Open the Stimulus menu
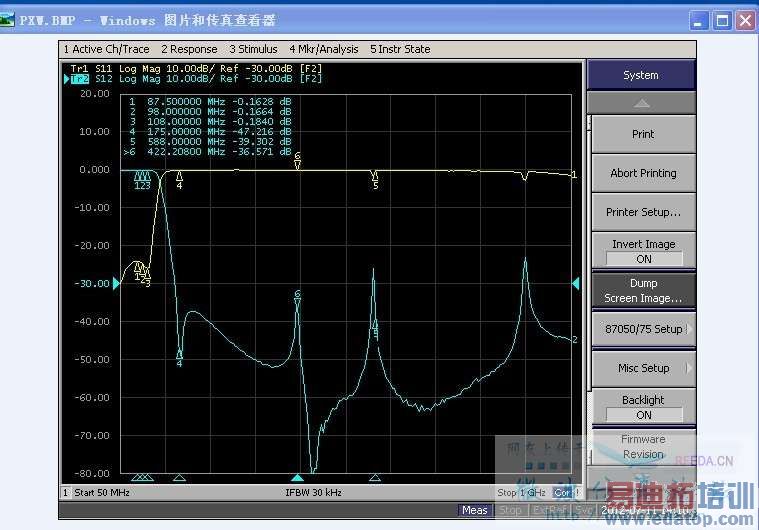 pos(253,49)
